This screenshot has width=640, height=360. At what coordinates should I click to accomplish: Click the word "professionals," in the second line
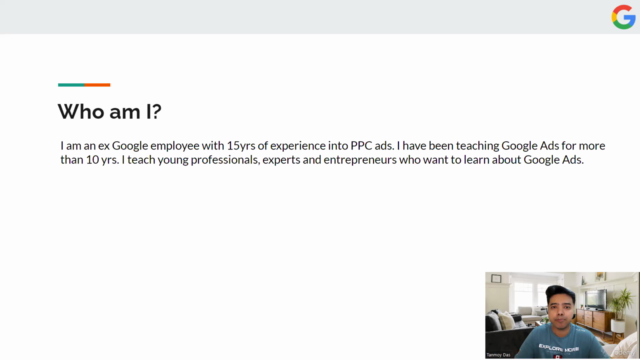coord(225,160)
